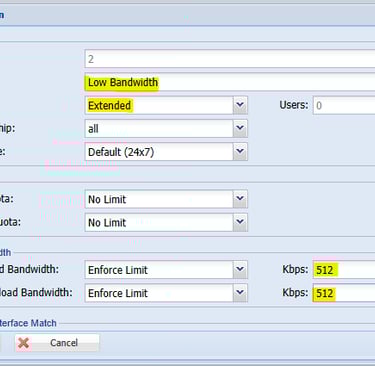Click the Users count field

click(x=344, y=105)
